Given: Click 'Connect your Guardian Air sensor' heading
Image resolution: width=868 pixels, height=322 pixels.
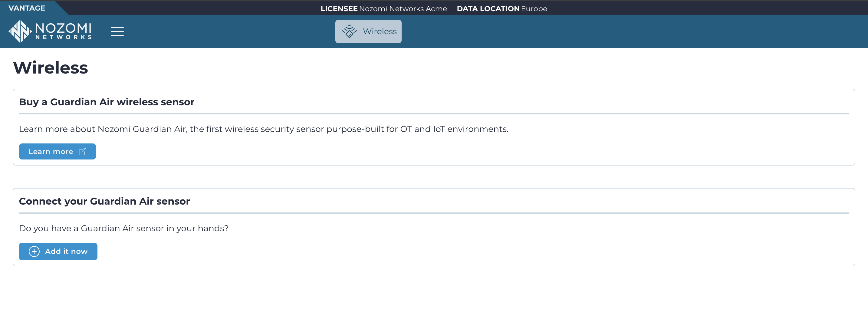Looking at the screenshot, I should click(104, 202).
